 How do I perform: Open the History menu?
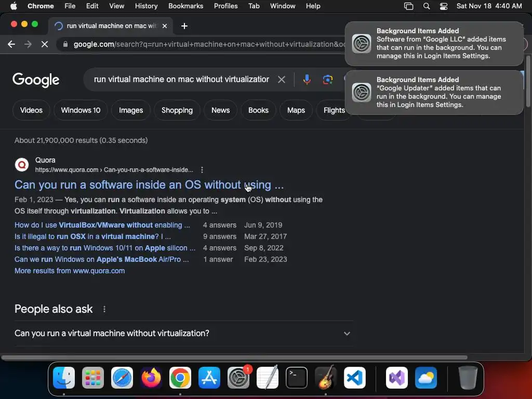[x=146, y=6]
